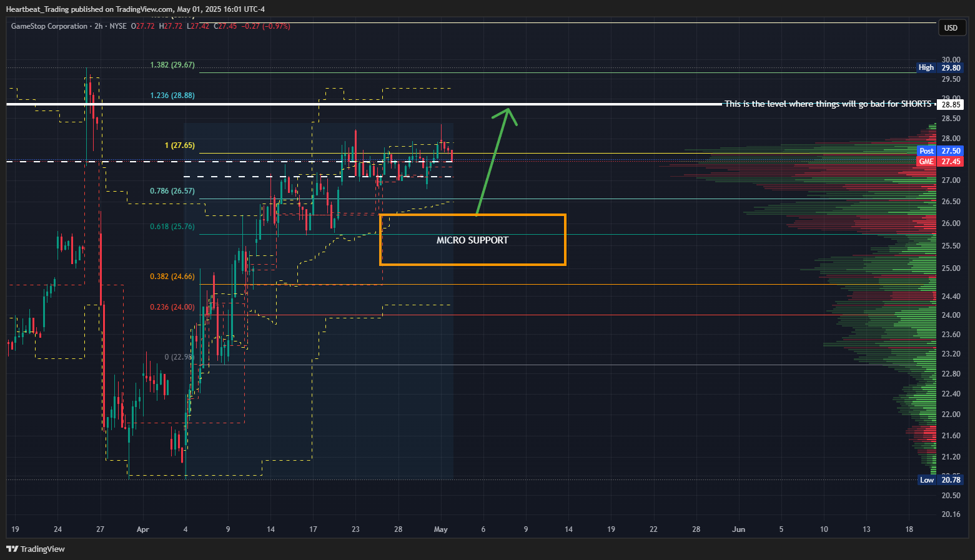975x560 pixels.
Task: Click the Jun label on the time axis
Action: 739,529
